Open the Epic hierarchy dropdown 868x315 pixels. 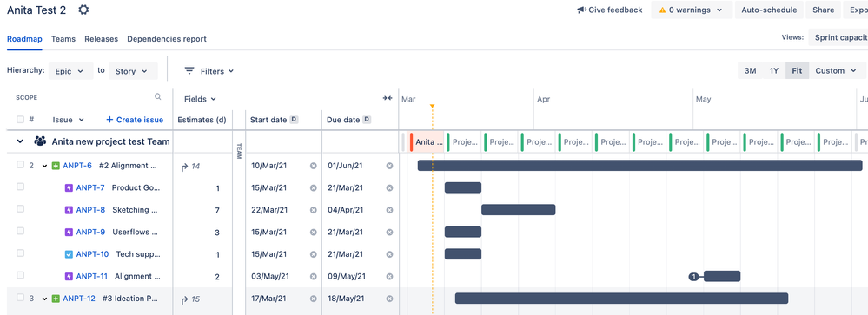tap(71, 71)
